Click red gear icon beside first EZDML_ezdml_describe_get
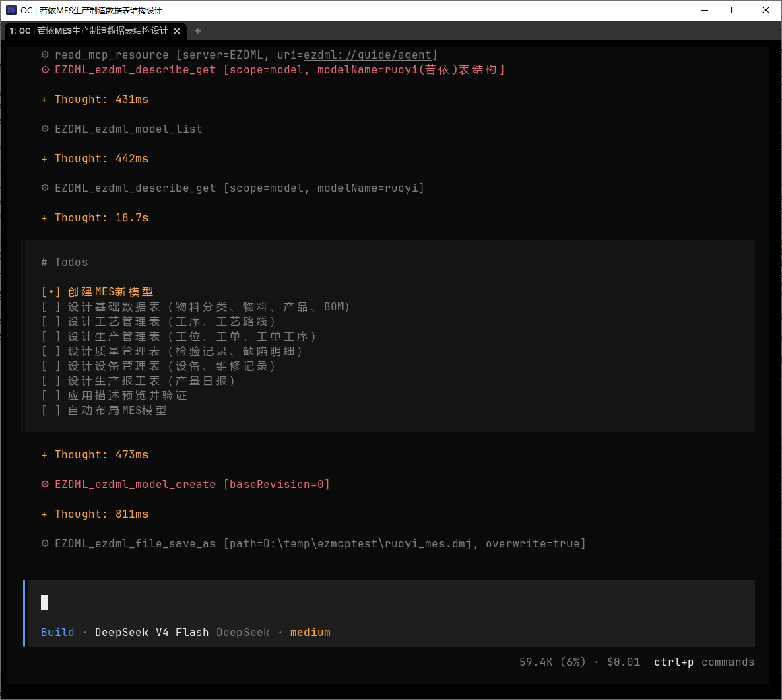Viewport: 782px width, 700px height. [x=45, y=70]
